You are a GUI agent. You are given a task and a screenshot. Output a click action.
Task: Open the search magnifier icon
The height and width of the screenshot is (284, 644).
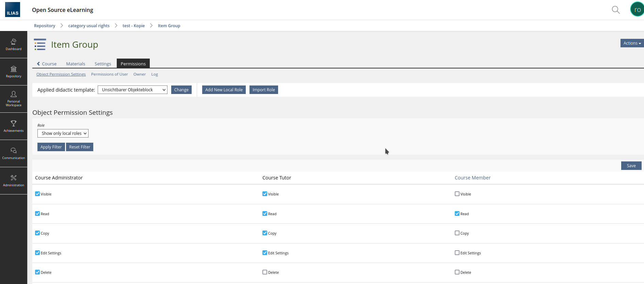click(615, 10)
